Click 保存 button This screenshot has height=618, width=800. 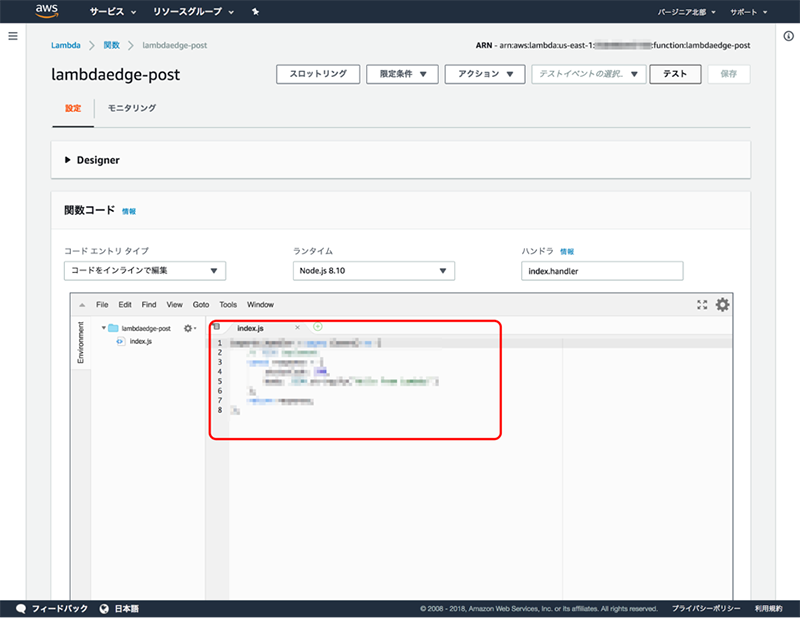pyautogui.click(x=729, y=74)
